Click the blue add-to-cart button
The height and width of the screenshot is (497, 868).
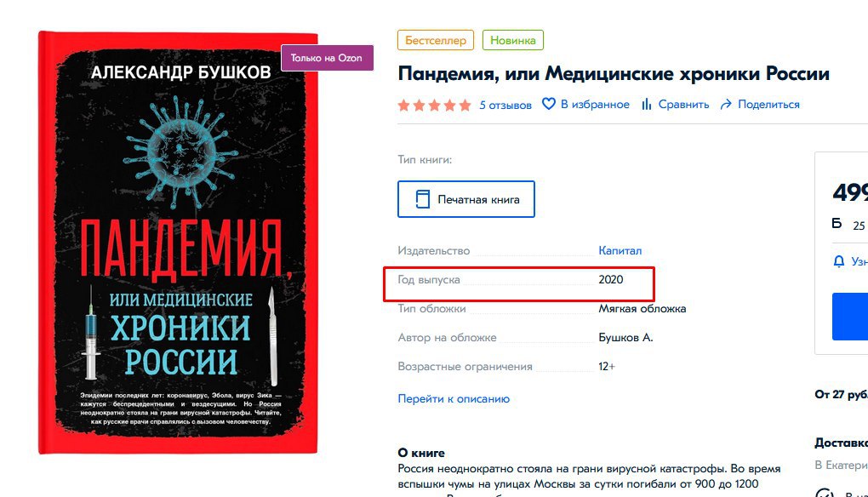[x=850, y=317]
